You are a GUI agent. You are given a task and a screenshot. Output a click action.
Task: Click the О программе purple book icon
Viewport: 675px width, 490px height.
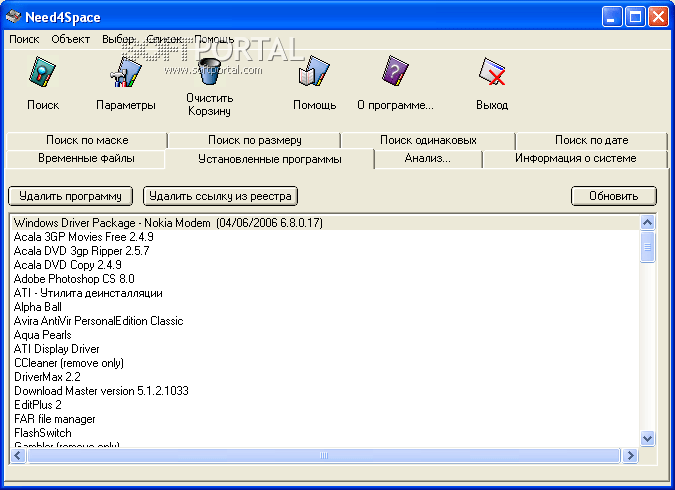tap(396, 71)
